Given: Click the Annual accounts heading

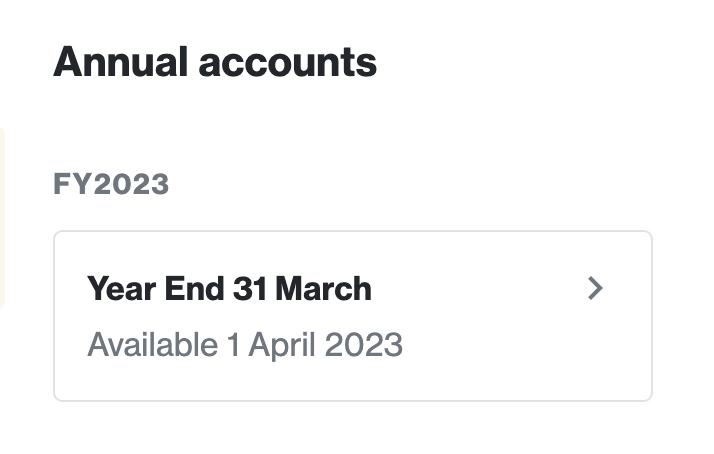Looking at the screenshot, I should [215, 61].
